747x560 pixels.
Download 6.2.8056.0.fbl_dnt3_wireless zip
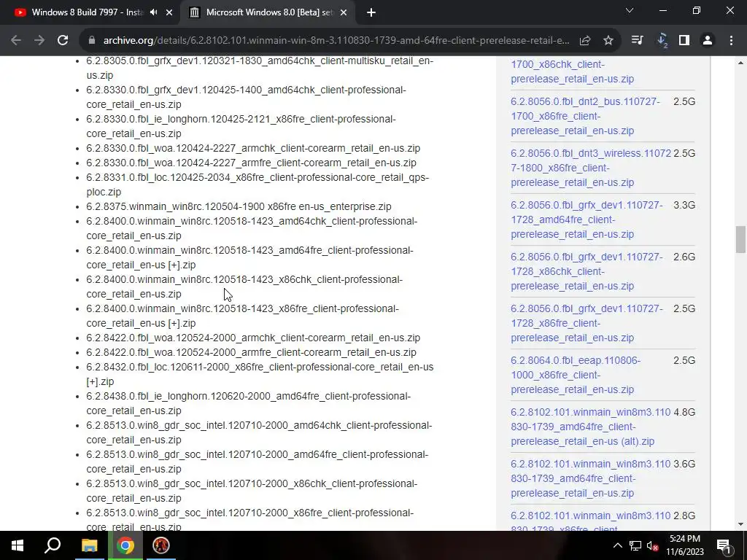591,168
